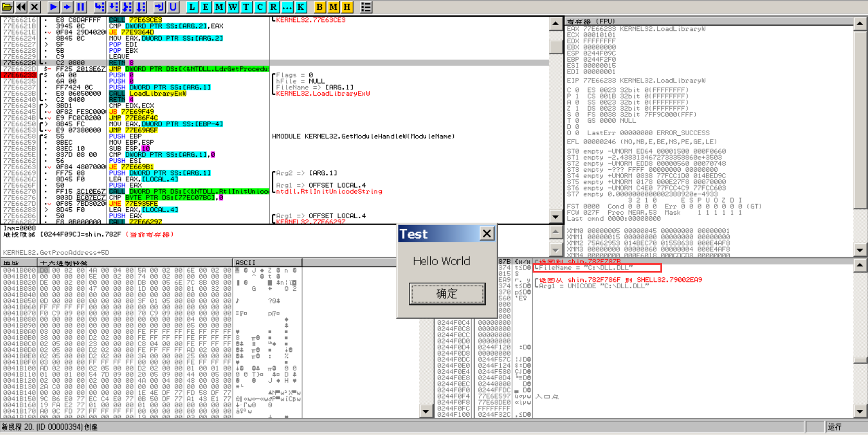Open Call stack with K icon
This screenshot has height=435, width=868.
pyautogui.click(x=301, y=7)
